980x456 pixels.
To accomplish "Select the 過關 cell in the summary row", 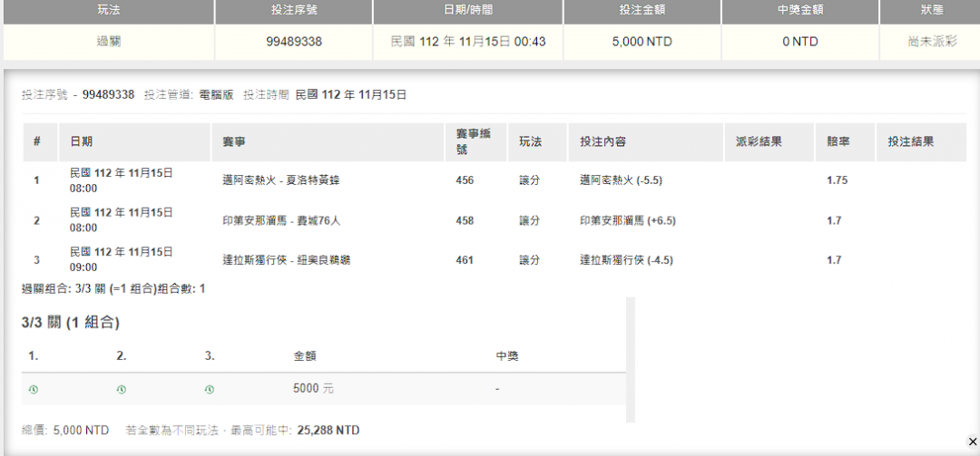I will [109, 43].
